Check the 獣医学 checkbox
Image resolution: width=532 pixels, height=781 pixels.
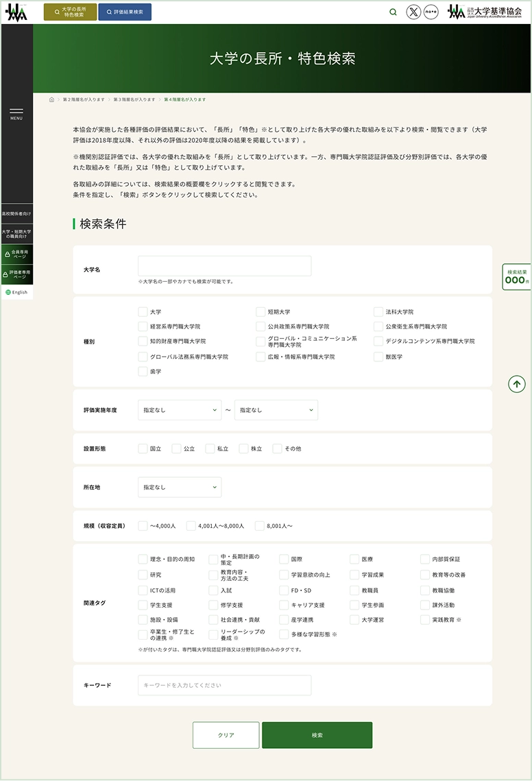(x=378, y=357)
